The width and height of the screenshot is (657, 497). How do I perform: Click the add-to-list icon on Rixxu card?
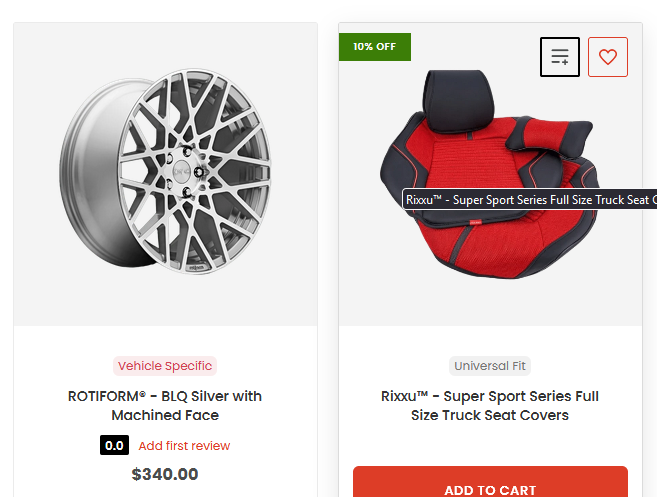pos(560,57)
